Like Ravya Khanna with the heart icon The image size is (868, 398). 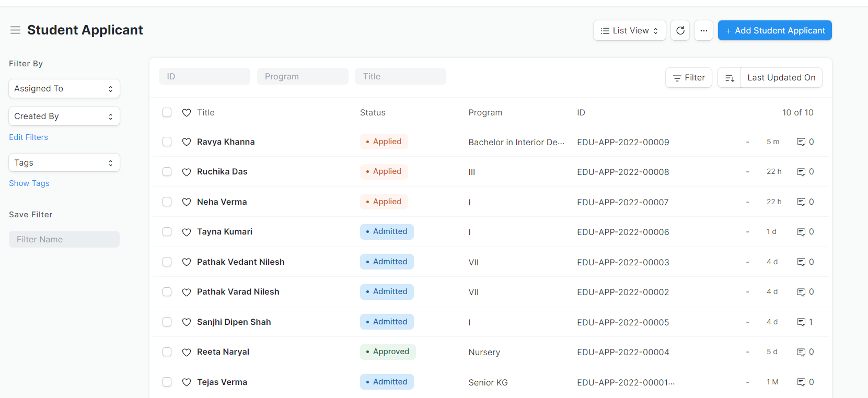[x=187, y=142]
